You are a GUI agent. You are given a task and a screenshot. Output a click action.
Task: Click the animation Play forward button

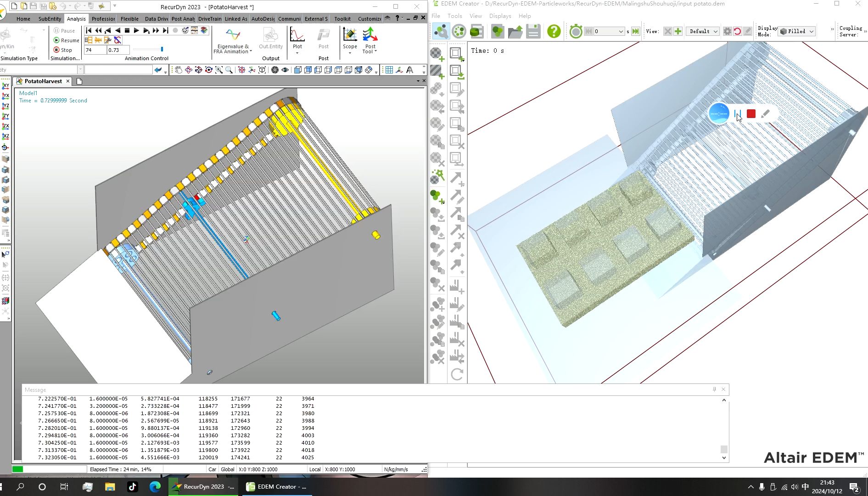tap(136, 30)
